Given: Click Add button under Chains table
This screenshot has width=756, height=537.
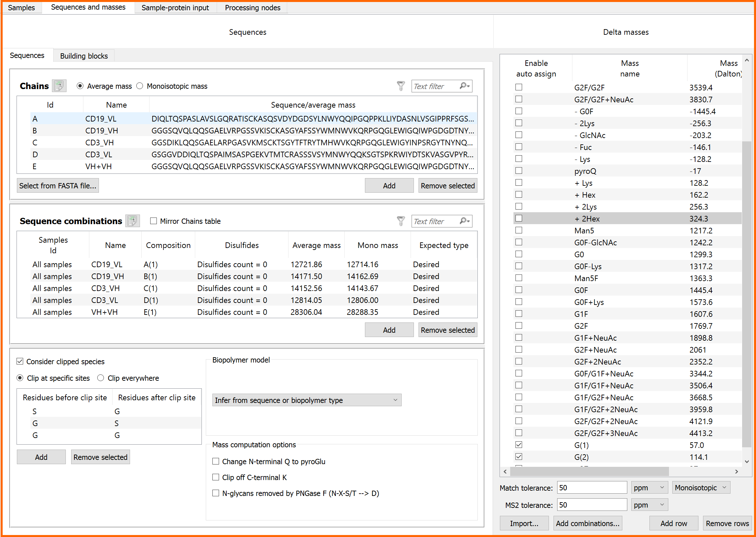Looking at the screenshot, I should pyautogui.click(x=389, y=185).
